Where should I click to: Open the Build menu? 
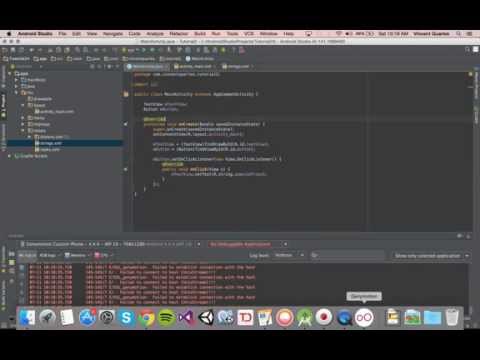(x=200, y=34)
